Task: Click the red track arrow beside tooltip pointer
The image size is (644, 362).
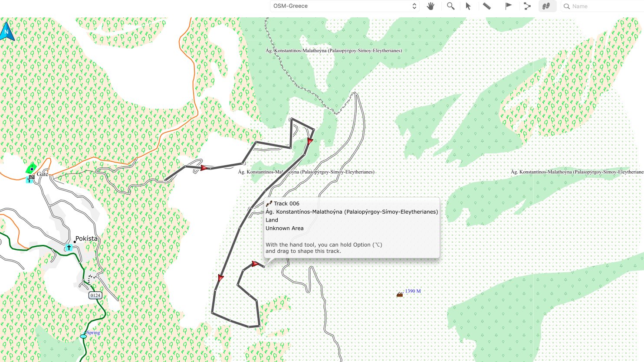Action: coord(255,264)
